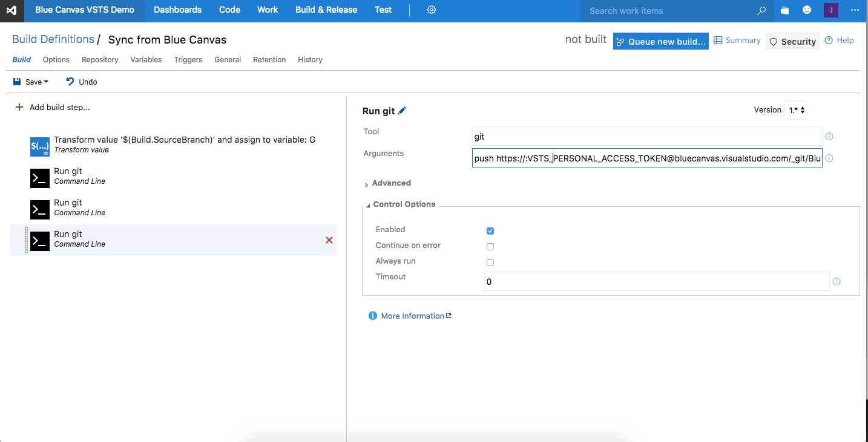Click the Visual Studio logo icon
The height and width of the screenshot is (442, 868).
12,10
